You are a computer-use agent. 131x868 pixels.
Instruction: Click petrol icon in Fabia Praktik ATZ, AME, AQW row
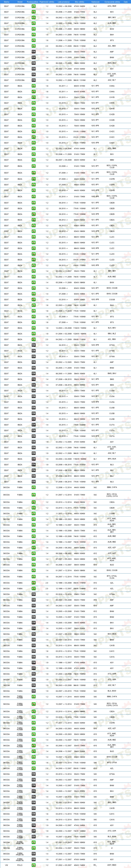[x=34, y=843]
